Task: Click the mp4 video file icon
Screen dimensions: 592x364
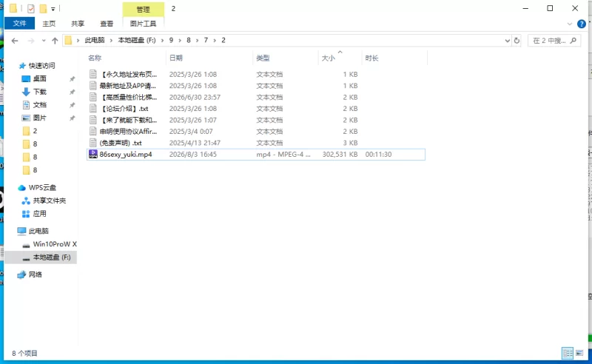Action: coord(93,154)
